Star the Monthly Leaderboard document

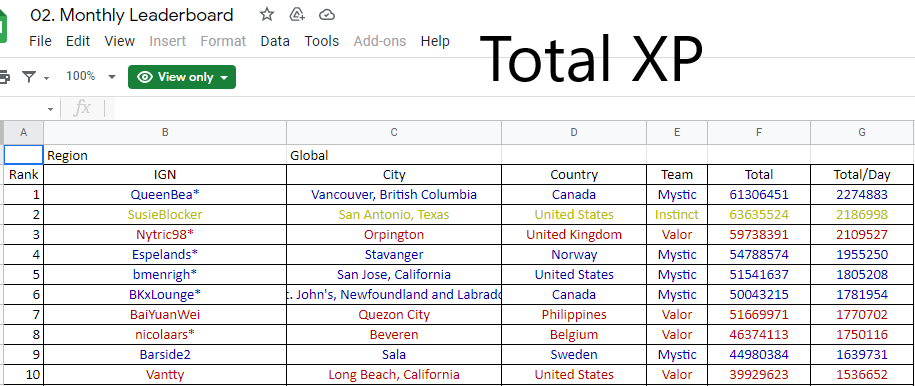pos(267,15)
